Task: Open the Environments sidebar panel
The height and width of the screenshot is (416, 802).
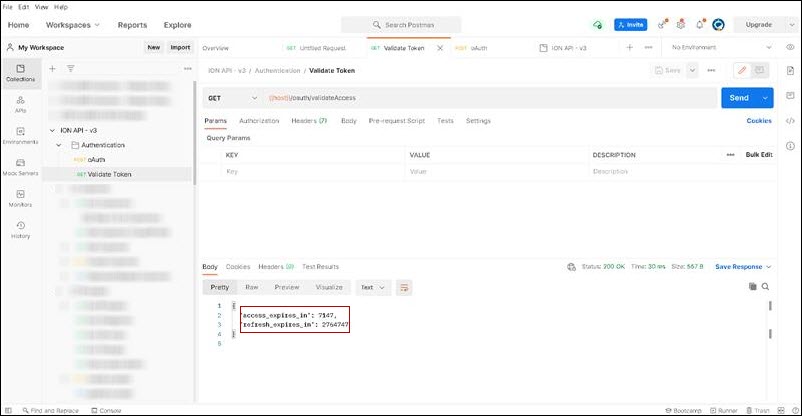Action: point(20,136)
